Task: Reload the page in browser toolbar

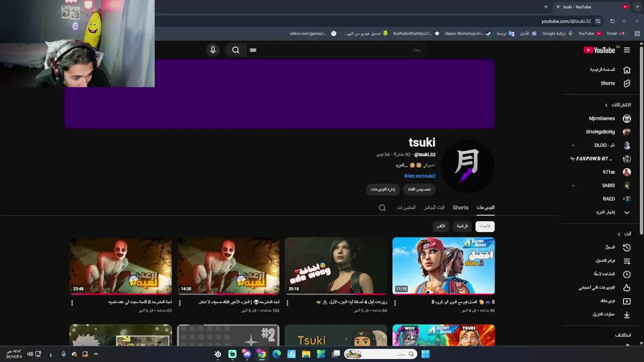Action: point(612,21)
